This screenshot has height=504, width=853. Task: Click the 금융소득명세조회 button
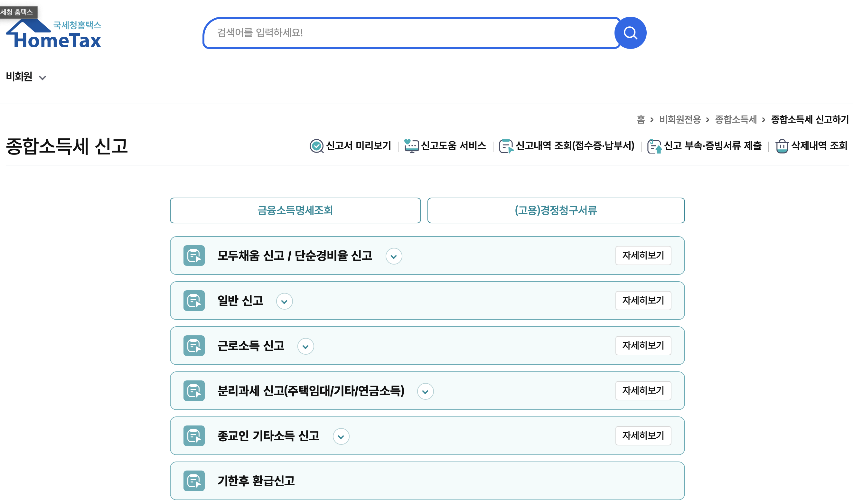tap(295, 210)
